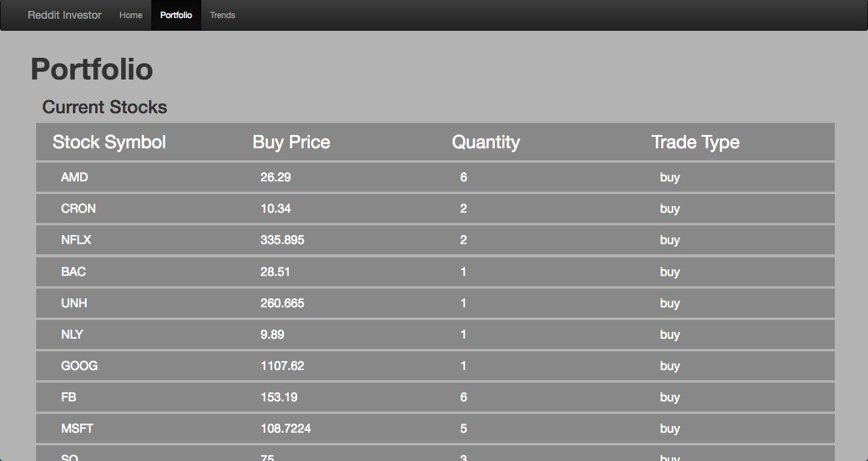Click the buy trade type for FB

click(670, 397)
